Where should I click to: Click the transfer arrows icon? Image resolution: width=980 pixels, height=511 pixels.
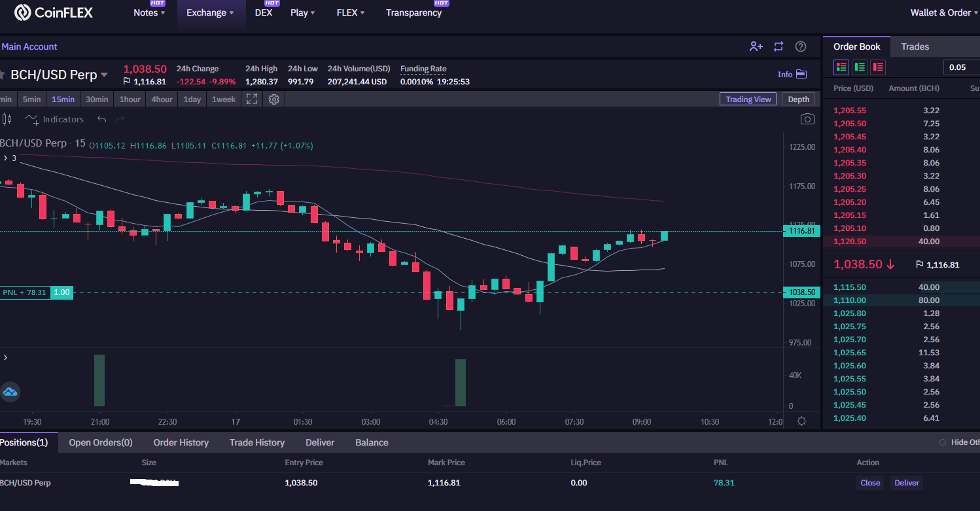[x=779, y=46]
